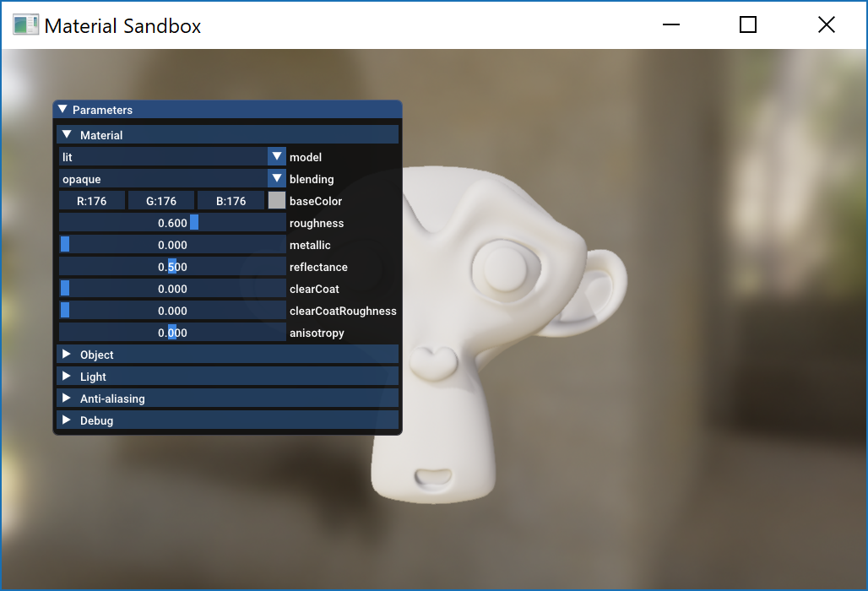This screenshot has width=868, height=591.
Task: Maximize the Material Sandbox window
Action: [x=748, y=24]
